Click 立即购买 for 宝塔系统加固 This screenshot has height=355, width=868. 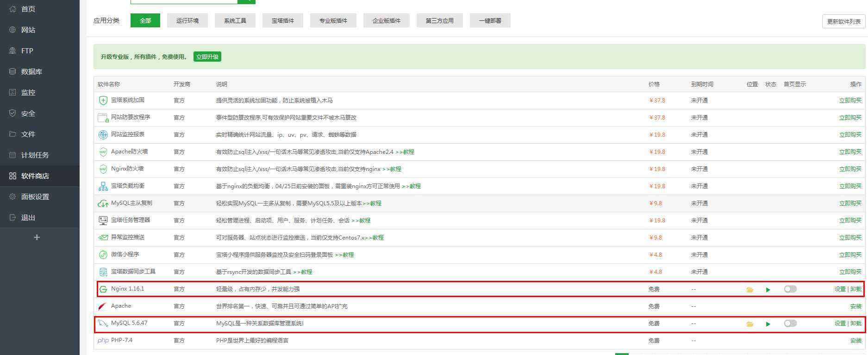tap(850, 100)
